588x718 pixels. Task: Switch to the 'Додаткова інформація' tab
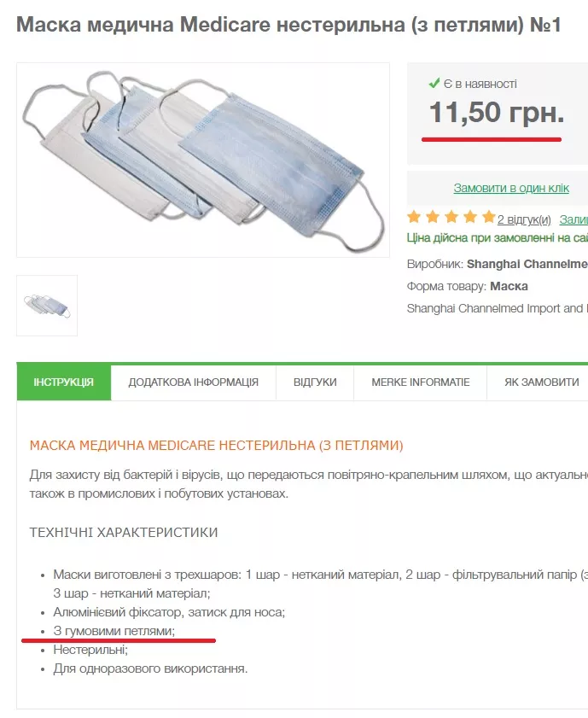194,382
